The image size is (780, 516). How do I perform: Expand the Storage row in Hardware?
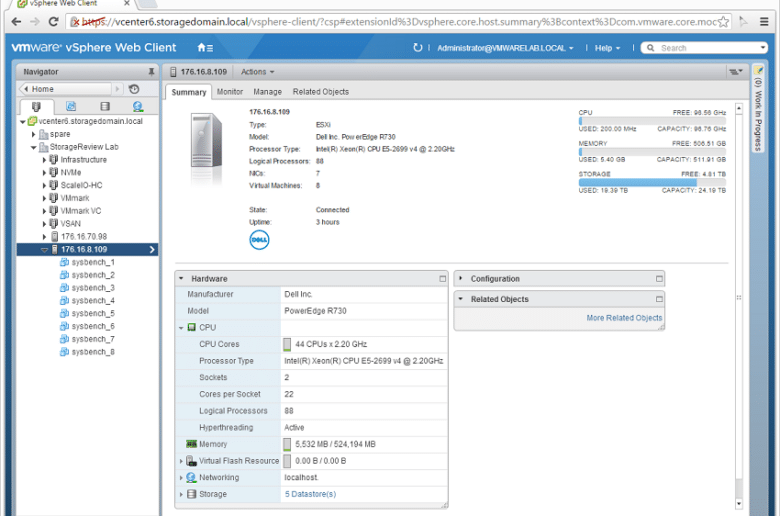click(x=181, y=494)
